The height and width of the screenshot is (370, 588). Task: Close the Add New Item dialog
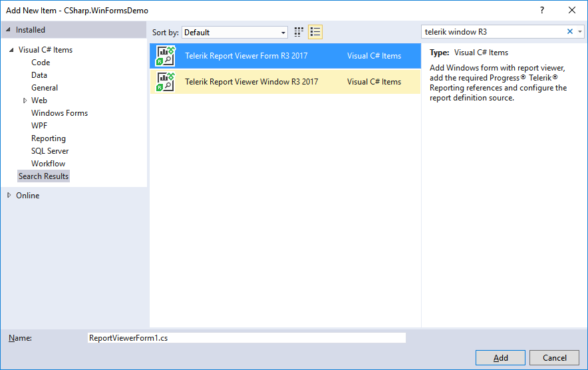coord(572,10)
